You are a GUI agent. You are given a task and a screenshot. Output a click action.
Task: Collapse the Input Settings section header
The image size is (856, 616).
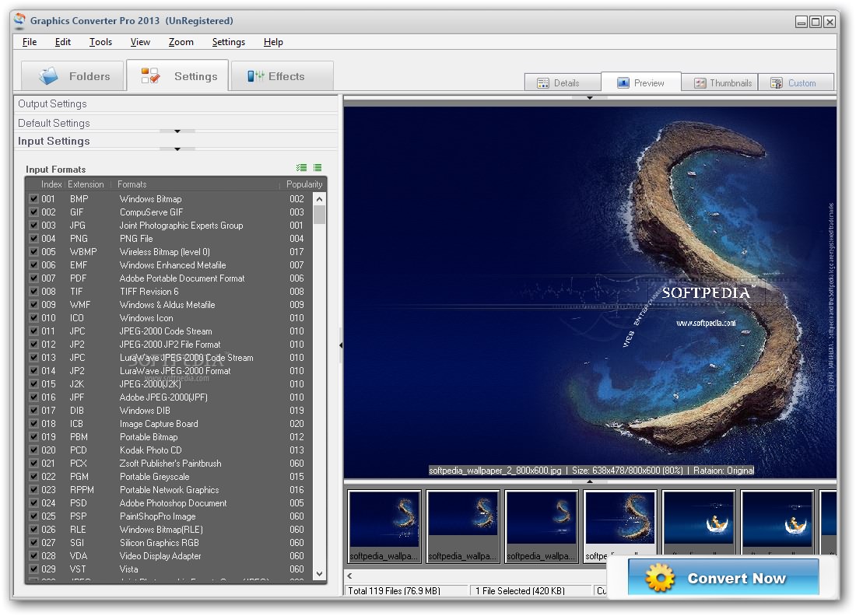point(176,141)
